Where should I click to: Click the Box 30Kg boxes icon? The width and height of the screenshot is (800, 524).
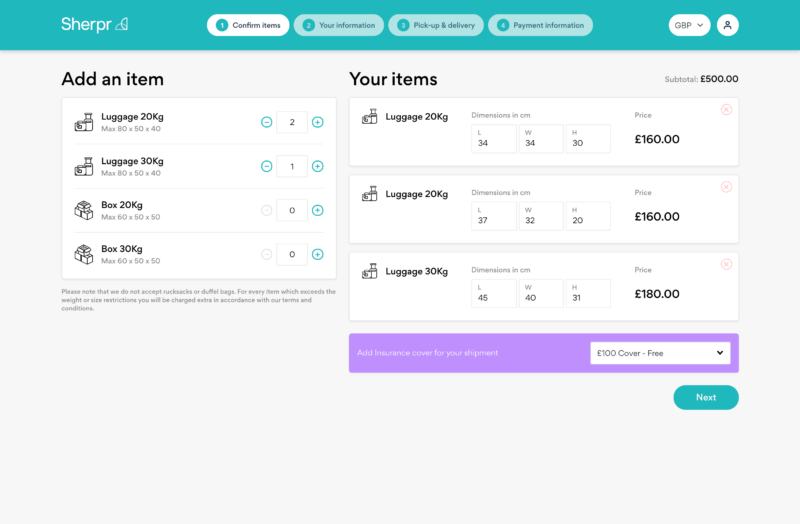point(84,254)
